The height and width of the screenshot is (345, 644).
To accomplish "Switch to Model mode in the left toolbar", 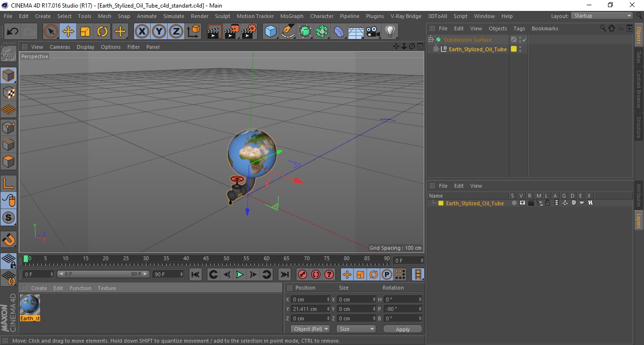I will pos(9,75).
